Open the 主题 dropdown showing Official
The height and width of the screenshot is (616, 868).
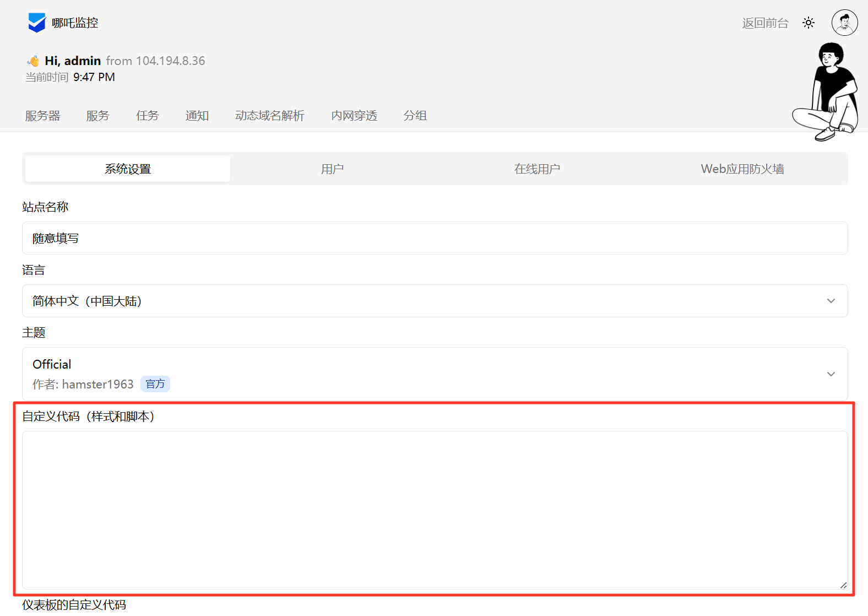coord(435,374)
